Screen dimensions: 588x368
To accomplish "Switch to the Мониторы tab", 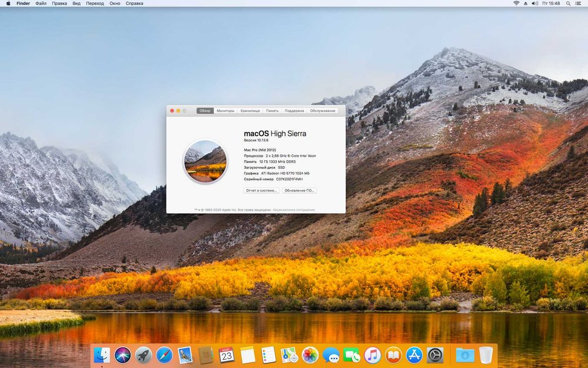I will 225,111.
